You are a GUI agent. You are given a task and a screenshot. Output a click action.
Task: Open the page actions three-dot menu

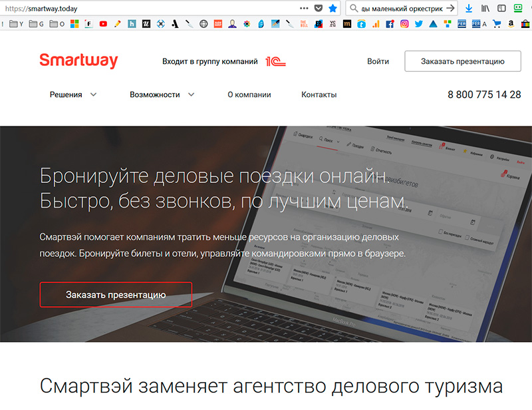tap(304, 8)
